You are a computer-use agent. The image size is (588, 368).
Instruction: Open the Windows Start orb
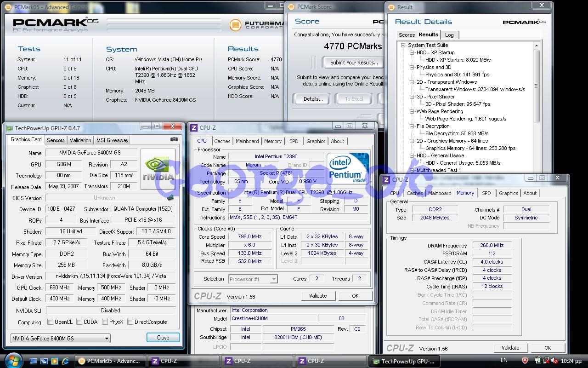(13, 360)
